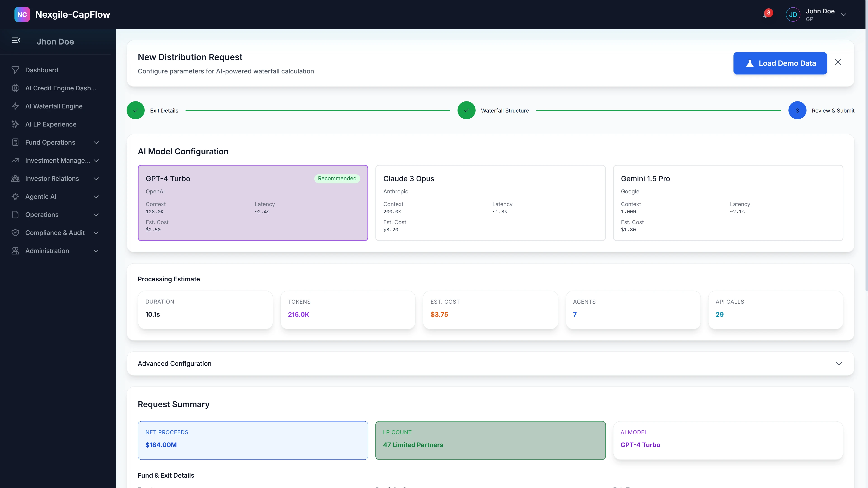Image resolution: width=868 pixels, height=488 pixels.
Task: Click the NC app logo icon
Action: point(22,14)
